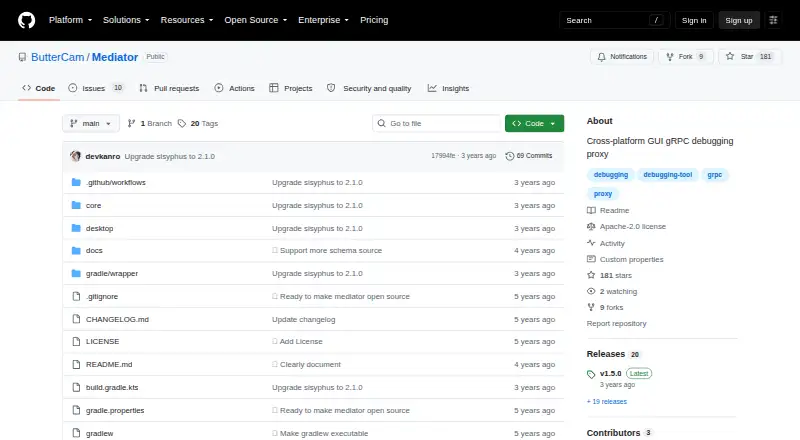Click the 17994fe commit hash
Viewport: 800px width, 440px height.
click(443, 156)
